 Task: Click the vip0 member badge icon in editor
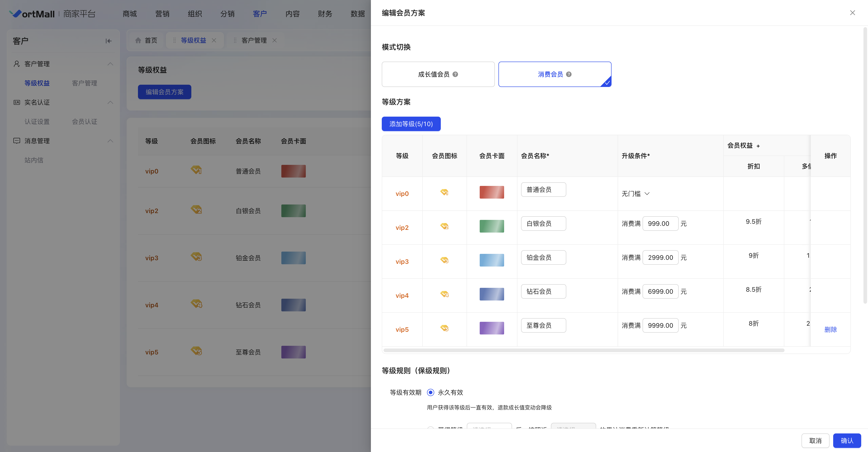(x=444, y=192)
